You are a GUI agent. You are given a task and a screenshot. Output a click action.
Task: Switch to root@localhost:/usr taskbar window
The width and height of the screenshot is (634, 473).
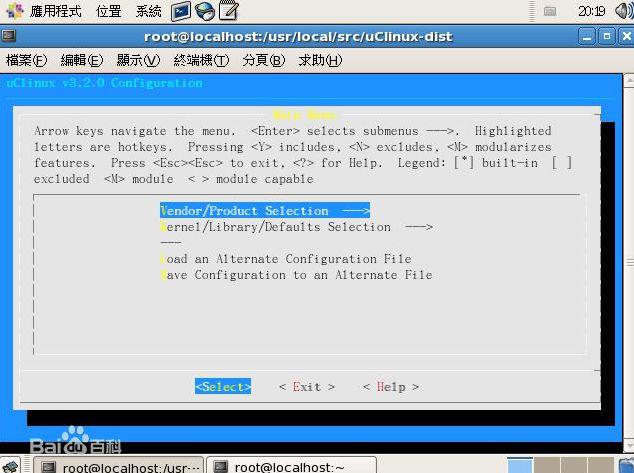(118, 465)
